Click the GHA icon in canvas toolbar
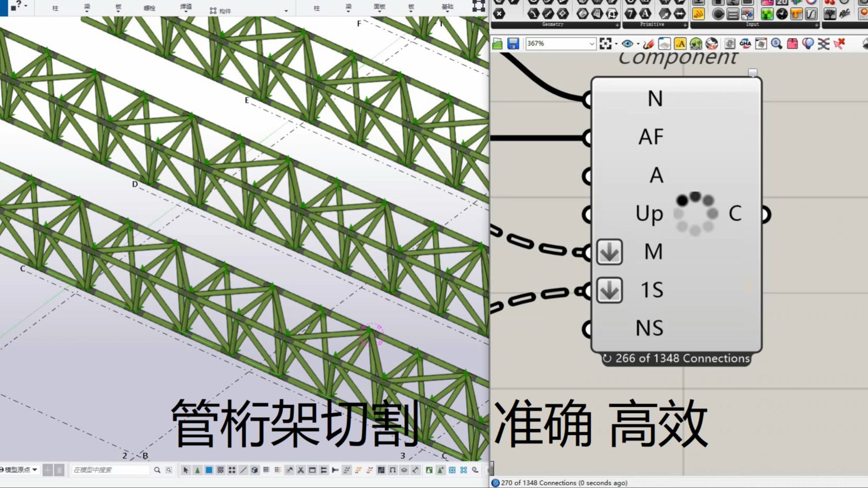This screenshot has width=868, height=488. 745,44
